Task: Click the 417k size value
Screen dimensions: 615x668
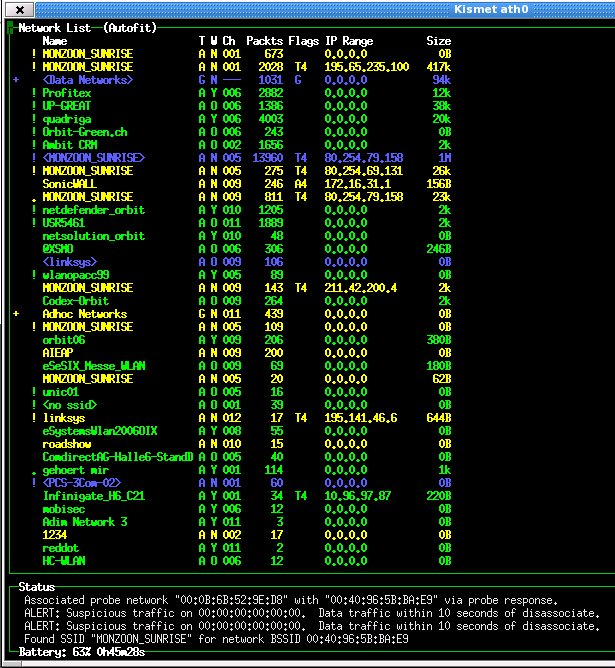Action: point(439,67)
